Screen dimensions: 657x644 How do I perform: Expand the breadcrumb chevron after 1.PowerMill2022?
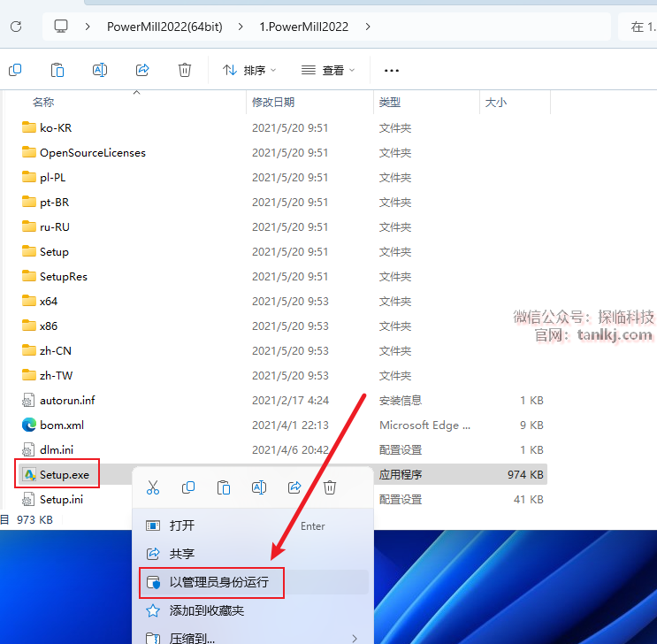click(368, 27)
